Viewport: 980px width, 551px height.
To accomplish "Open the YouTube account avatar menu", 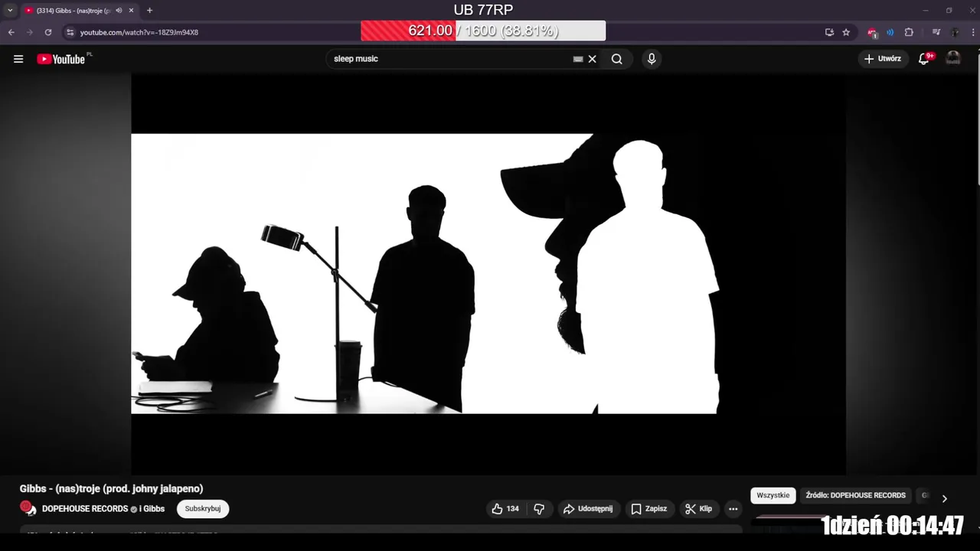I will click(x=953, y=59).
